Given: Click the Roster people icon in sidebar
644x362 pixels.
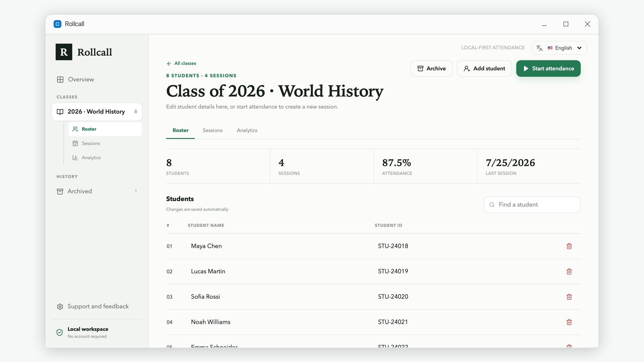Looking at the screenshot, I should [x=75, y=129].
